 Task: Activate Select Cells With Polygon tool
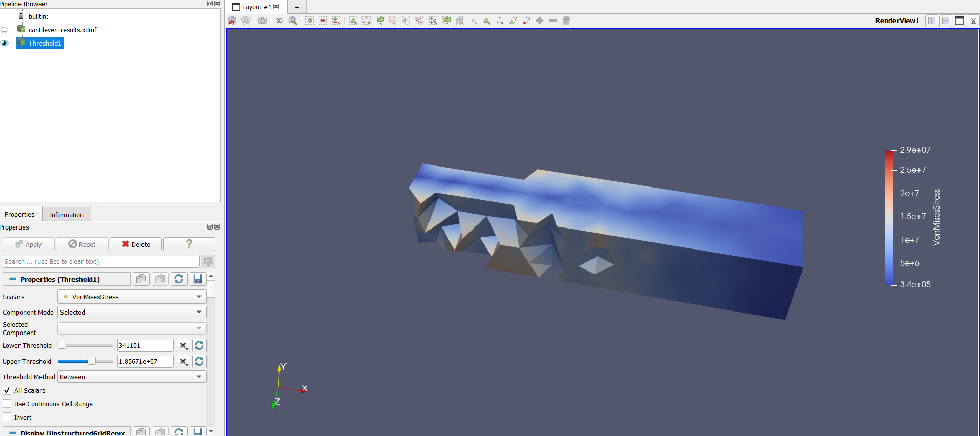coord(406,20)
